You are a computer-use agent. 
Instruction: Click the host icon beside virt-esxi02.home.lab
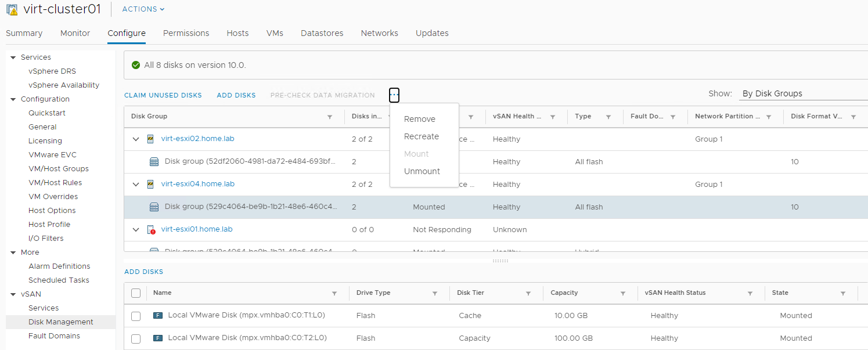point(150,139)
